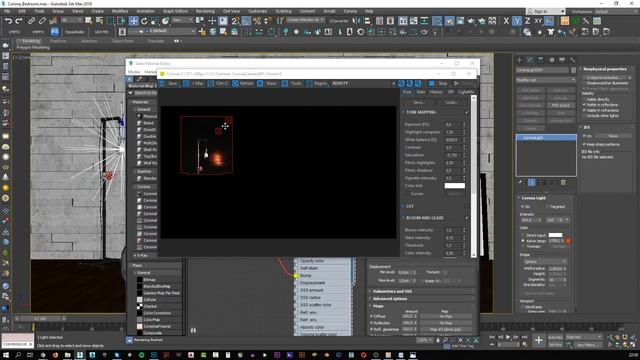The height and width of the screenshot is (360, 640).
Task: Select CoronaLight entry in modifier stack
Action: pos(546,138)
